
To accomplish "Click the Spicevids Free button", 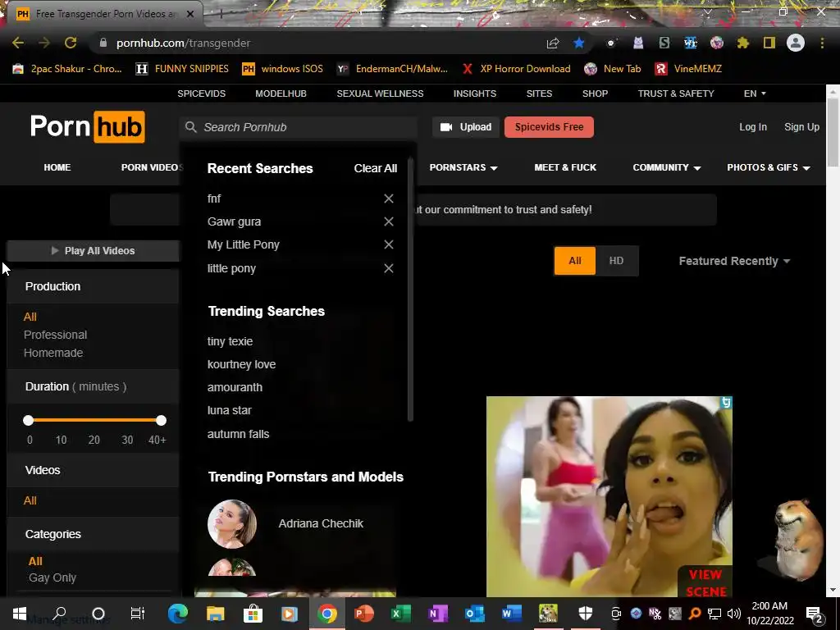I will click(x=549, y=127).
